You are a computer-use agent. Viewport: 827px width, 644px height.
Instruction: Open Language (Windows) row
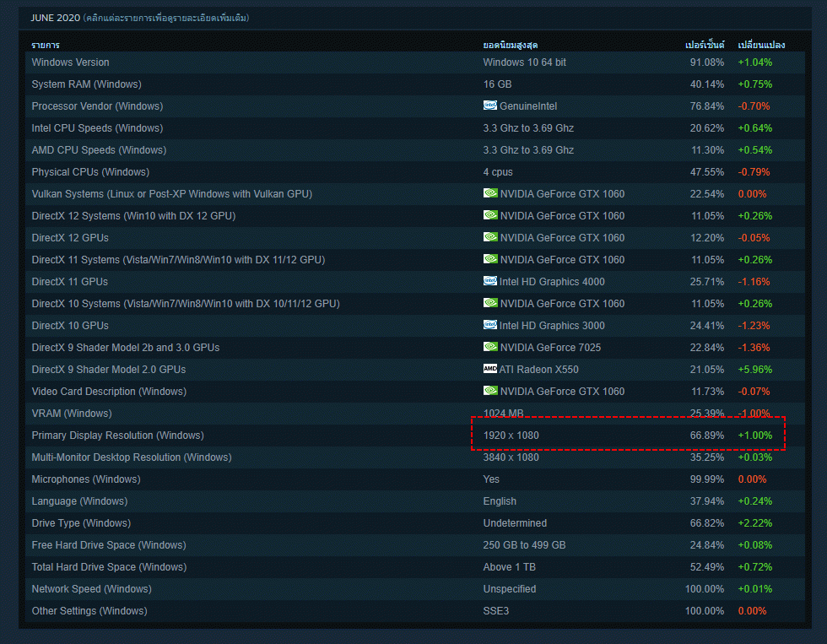pyautogui.click(x=415, y=501)
